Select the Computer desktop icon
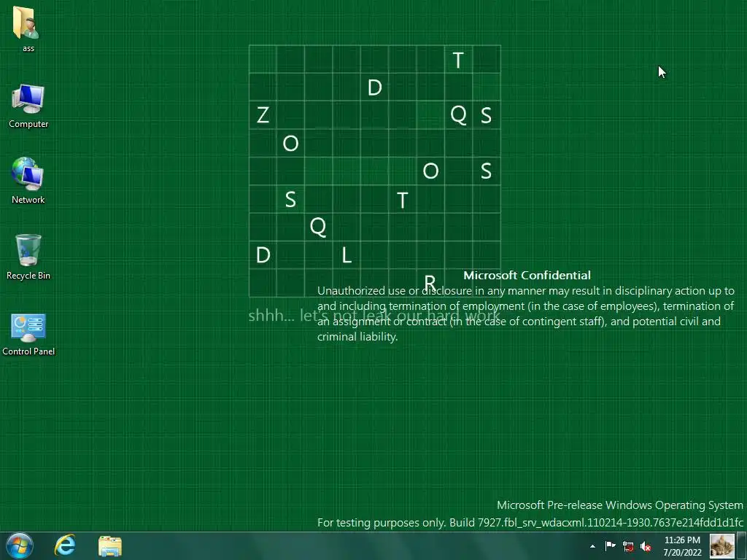This screenshot has width=747, height=560. click(28, 106)
